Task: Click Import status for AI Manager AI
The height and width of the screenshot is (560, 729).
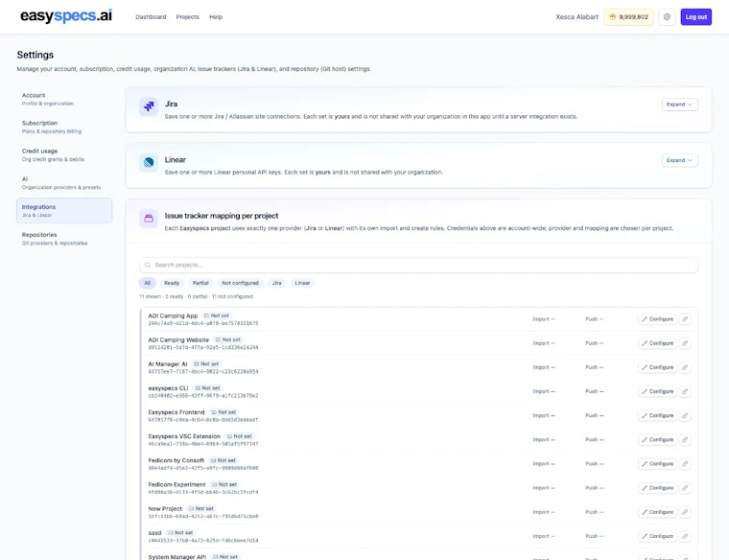Action: point(544,367)
